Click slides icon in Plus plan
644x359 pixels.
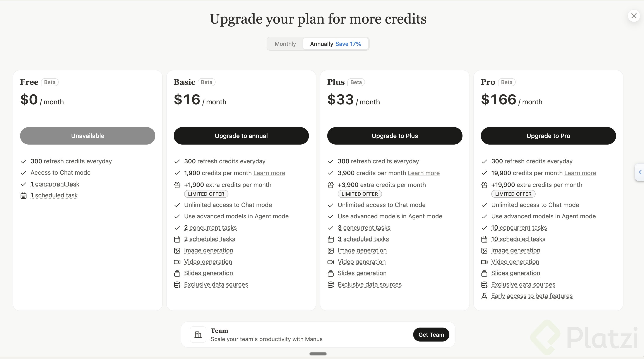pyautogui.click(x=331, y=273)
